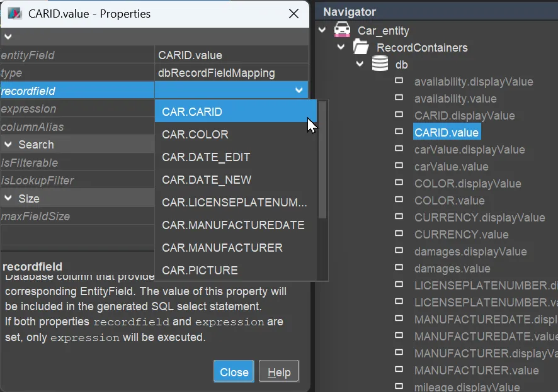
Task: Select COLOR.displayValue in Navigator
Action: point(467,183)
